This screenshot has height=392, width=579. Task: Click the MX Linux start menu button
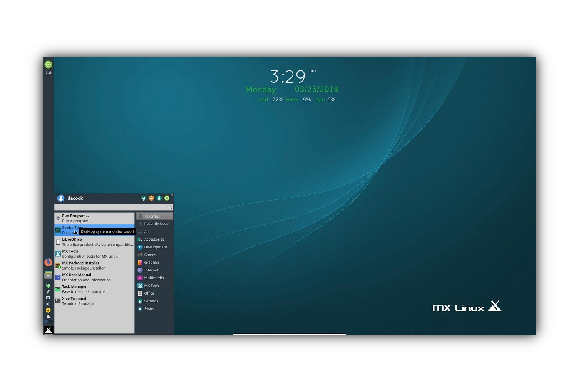point(48,330)
